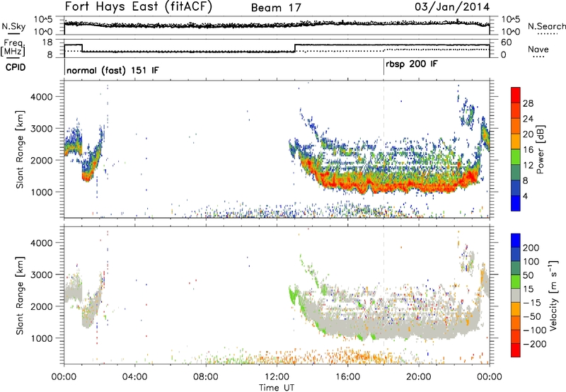Screen dimensions: 566x392
Task: Click the noise trace in the top panel
Action: [277, 25]
